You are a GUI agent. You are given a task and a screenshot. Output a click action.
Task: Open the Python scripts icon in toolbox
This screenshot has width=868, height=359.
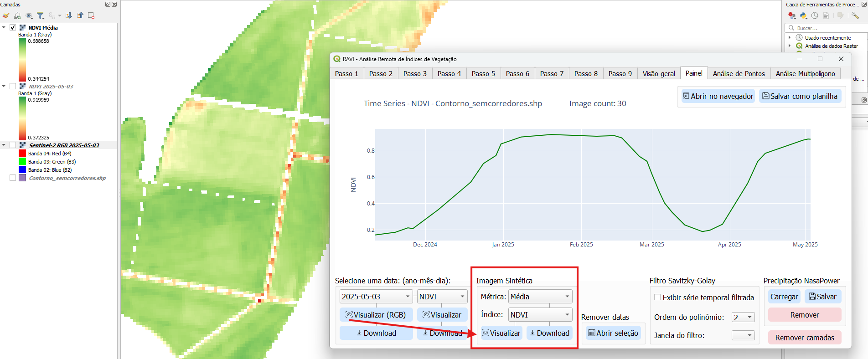(x=803, y=16)
